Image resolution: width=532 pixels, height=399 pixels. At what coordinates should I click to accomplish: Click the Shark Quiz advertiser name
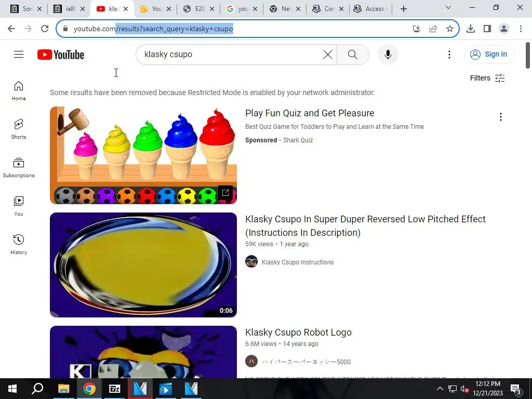(298, 140)
